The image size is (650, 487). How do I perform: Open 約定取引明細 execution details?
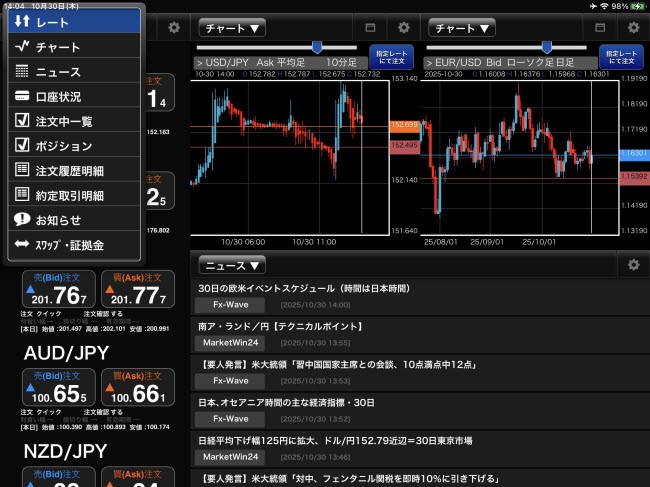(74, 195)
